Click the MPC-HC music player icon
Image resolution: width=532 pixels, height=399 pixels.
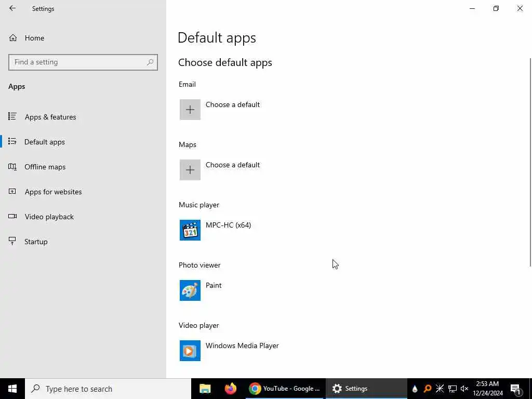(190, 230)
